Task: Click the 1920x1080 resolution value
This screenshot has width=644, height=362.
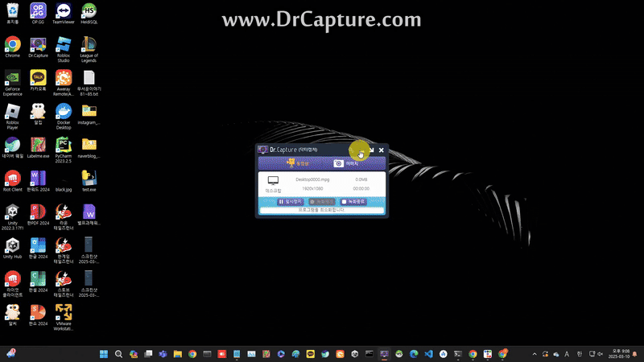Action: (312, 188)
